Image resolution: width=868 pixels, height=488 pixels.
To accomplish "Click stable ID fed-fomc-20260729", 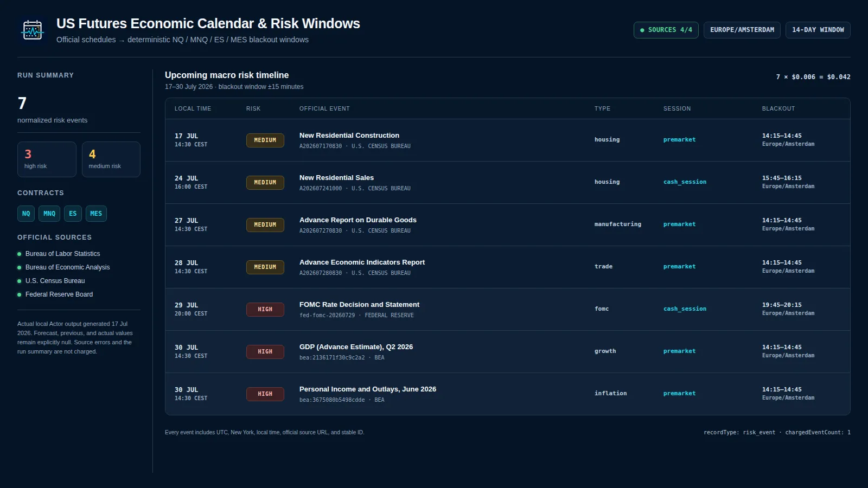I will click(327, 316).
